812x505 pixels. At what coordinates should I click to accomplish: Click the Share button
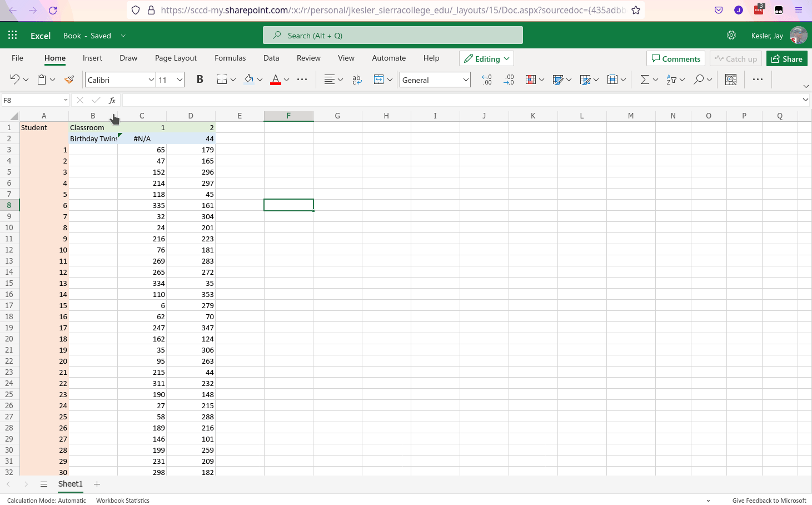coord(786,59)
